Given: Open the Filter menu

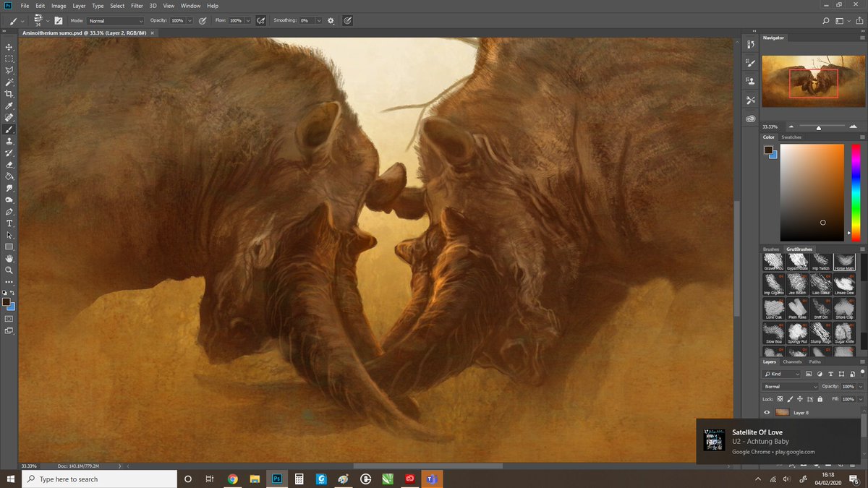Looking at the screenshot, I should point(137,6).
